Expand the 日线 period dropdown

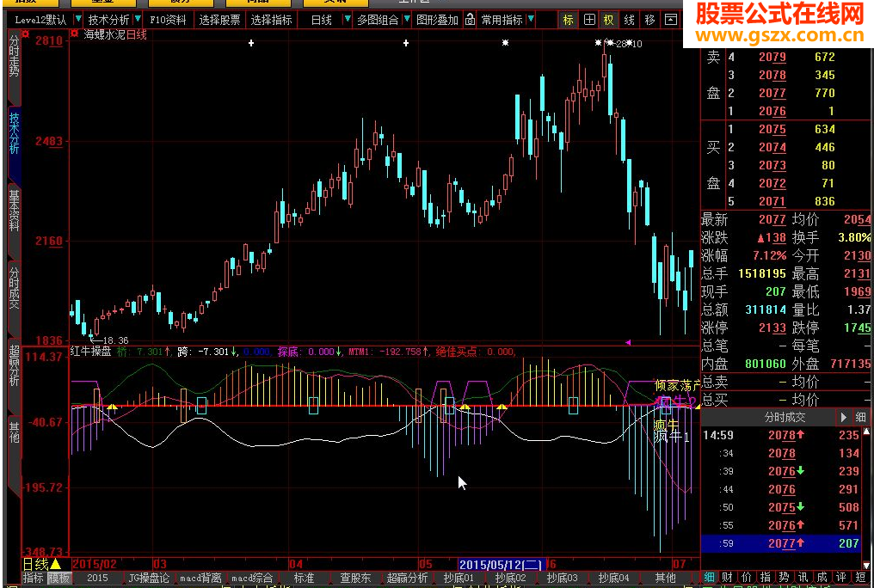click(348, 20)
